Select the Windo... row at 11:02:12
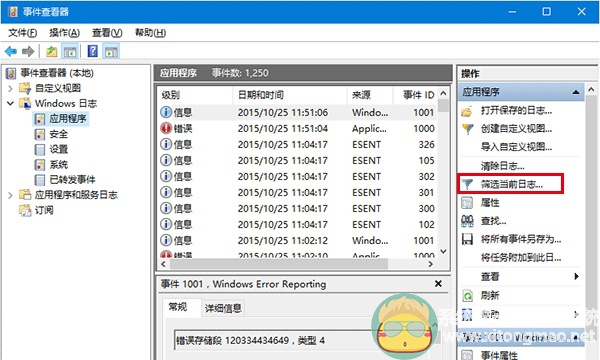This screenshot has width=600, height=360. (297, 241)
